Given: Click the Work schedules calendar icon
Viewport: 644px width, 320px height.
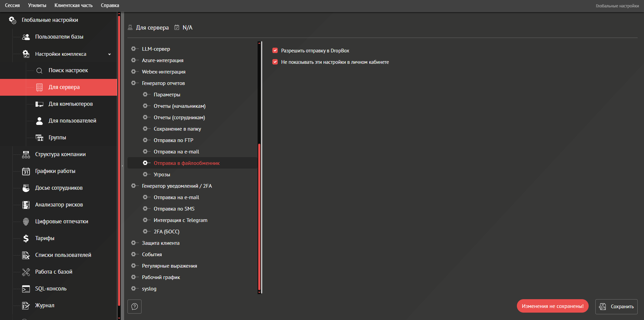Looking at the screenshot, I should [26, 171].
